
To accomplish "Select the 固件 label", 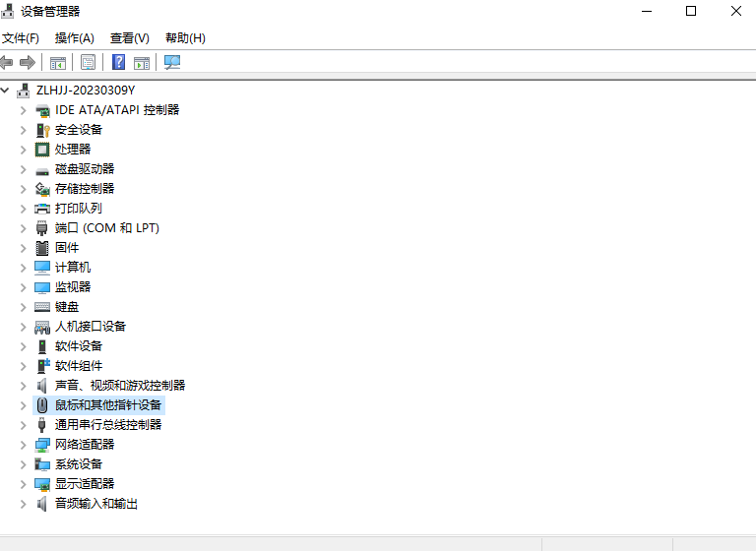I will tap(67, 248).
